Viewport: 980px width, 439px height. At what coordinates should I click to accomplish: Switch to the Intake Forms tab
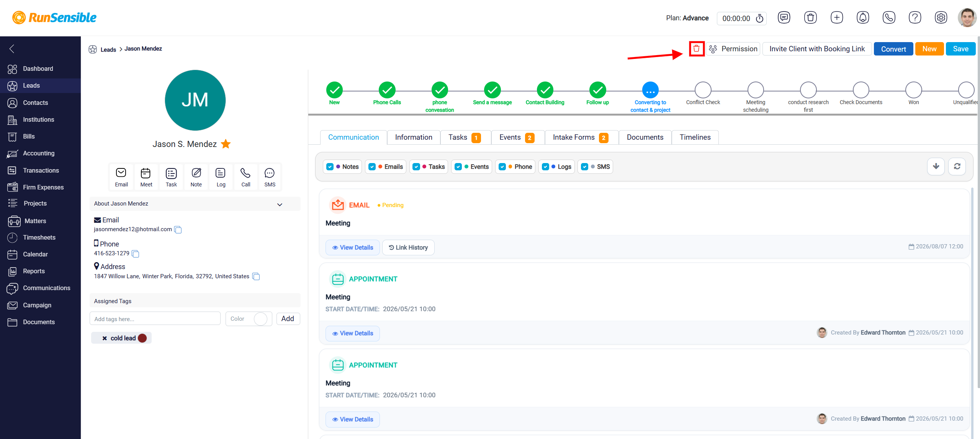pos(580,137)
